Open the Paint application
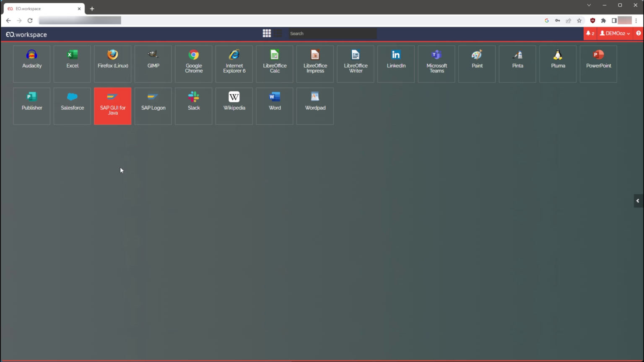The height and width of the screenshot is (362, 644). [x=477, y=64]
